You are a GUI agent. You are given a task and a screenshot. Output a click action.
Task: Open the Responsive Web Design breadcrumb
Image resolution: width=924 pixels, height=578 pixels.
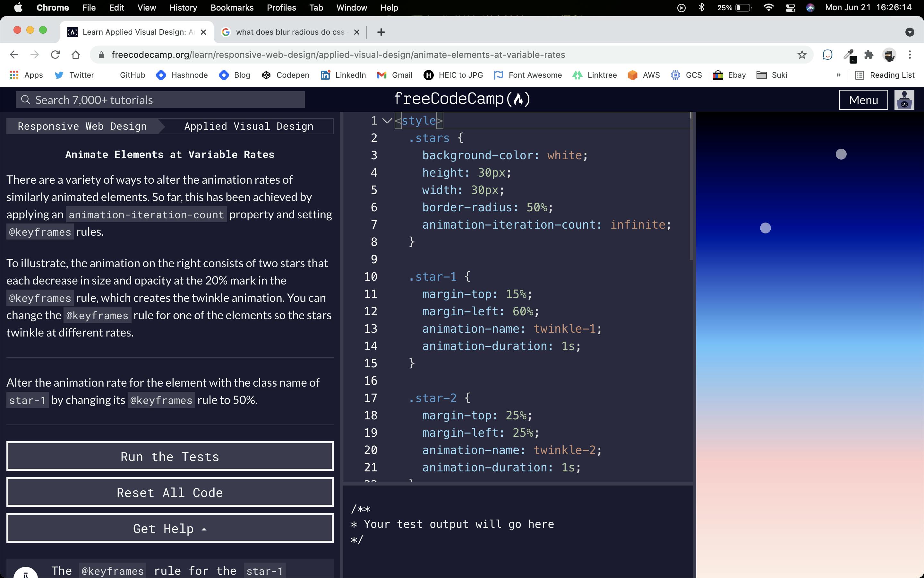82,126
